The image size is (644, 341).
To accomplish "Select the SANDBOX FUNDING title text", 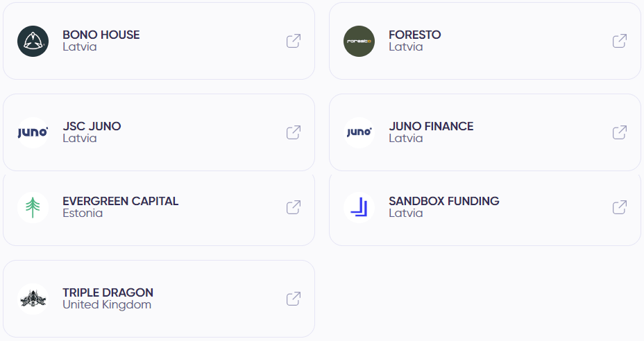I will [x=444, y=201].
